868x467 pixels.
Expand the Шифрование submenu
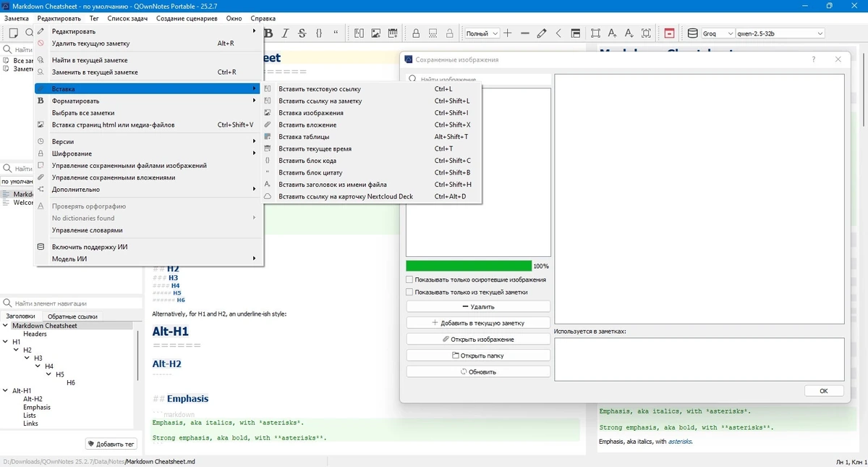[147, 153]
